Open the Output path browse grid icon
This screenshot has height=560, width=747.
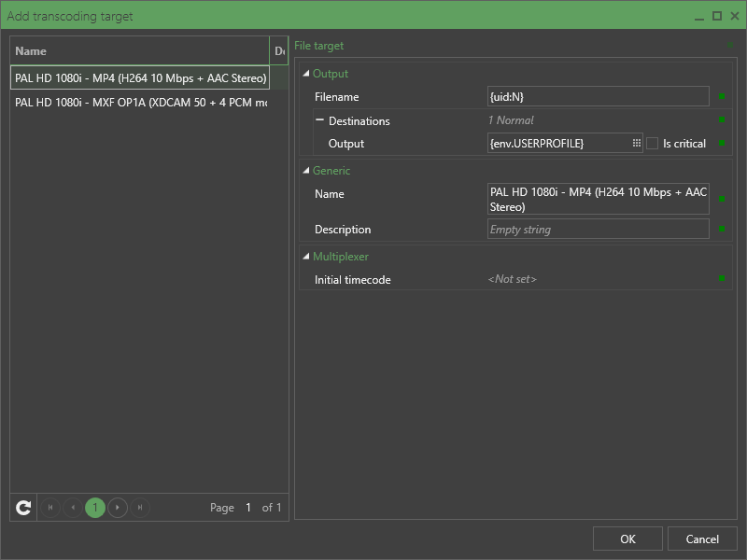point(637,144)
